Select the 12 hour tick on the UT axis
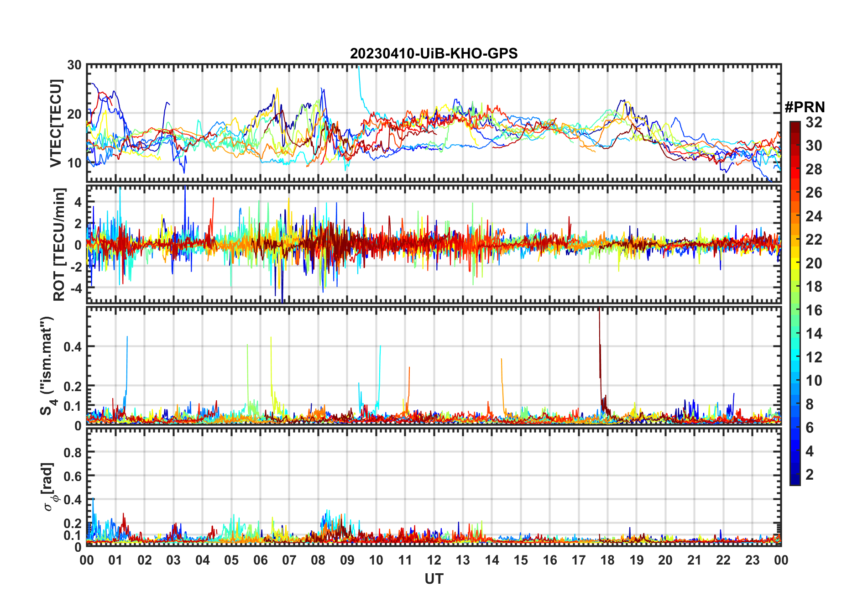 [434, 560]
